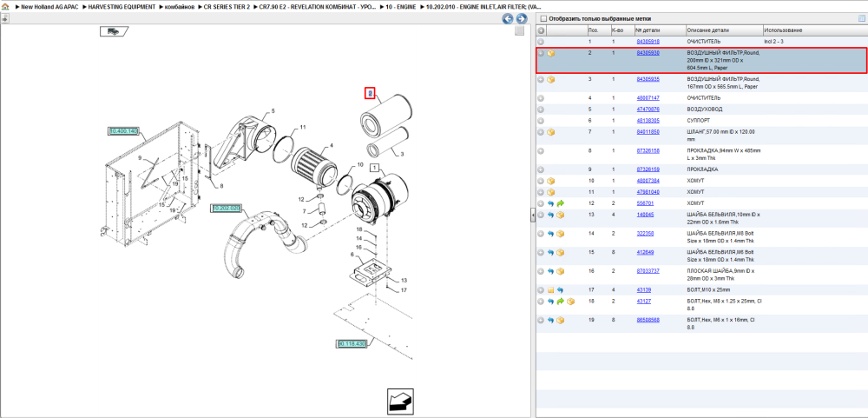Select callout 2 in the diagram
This screenshot has width=868, height=418.
click(x=371, y=93)
